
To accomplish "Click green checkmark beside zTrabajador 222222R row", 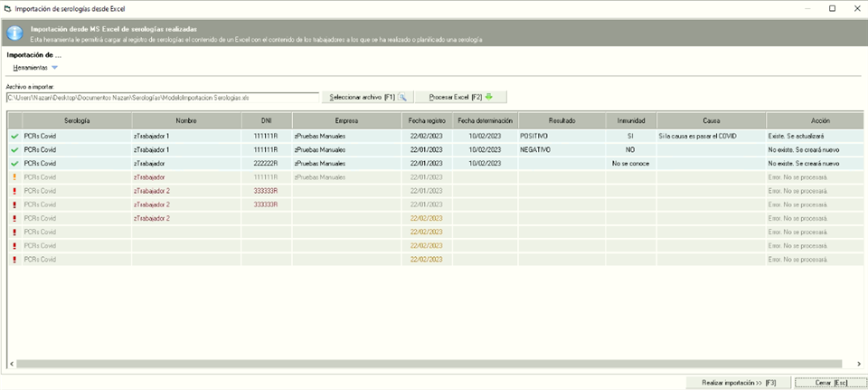I will click(14, 164).
